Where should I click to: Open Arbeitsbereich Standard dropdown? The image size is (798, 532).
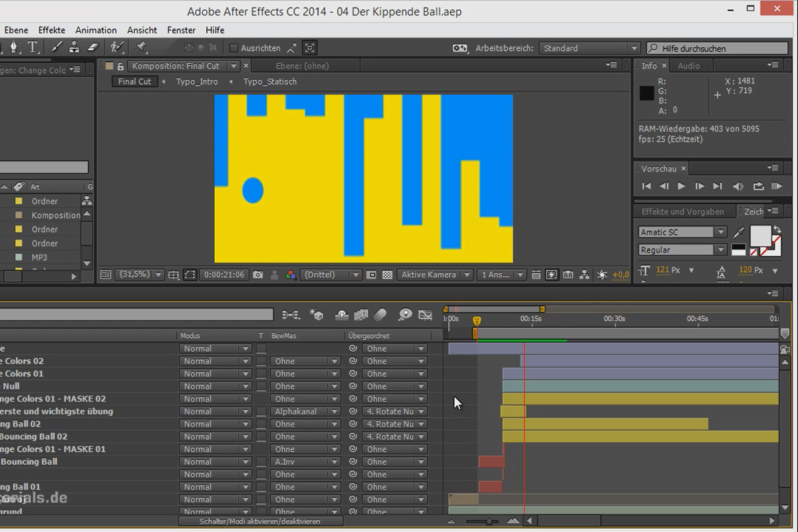pyautogui.click(x=590, y=48)
